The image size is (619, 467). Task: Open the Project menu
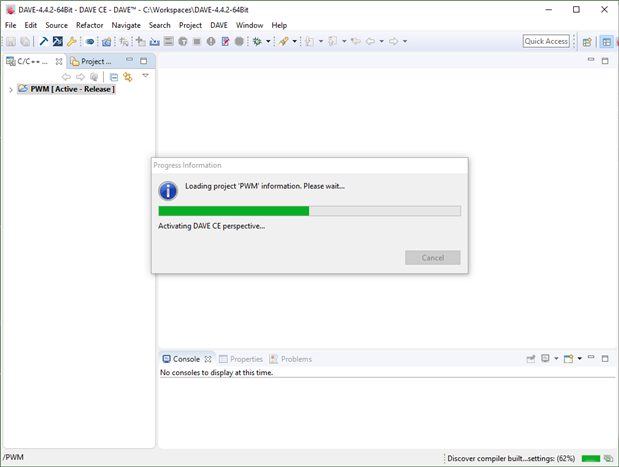(x=190, y=25)
